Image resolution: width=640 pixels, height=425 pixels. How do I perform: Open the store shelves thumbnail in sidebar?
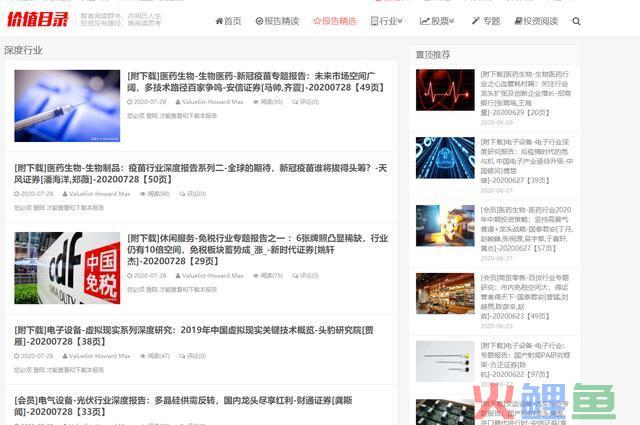tap(445, 293)
